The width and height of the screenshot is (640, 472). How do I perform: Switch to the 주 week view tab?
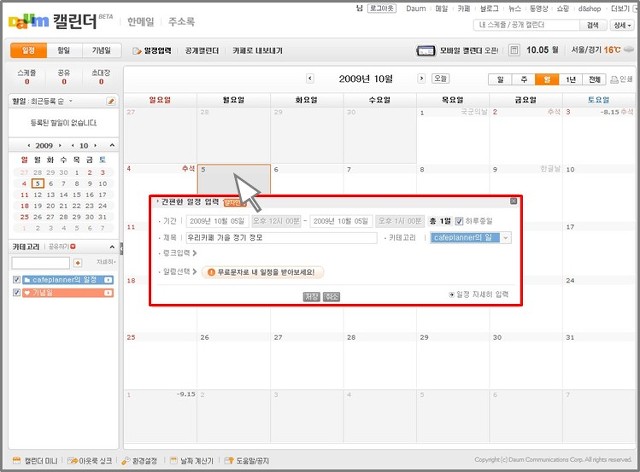521,79
